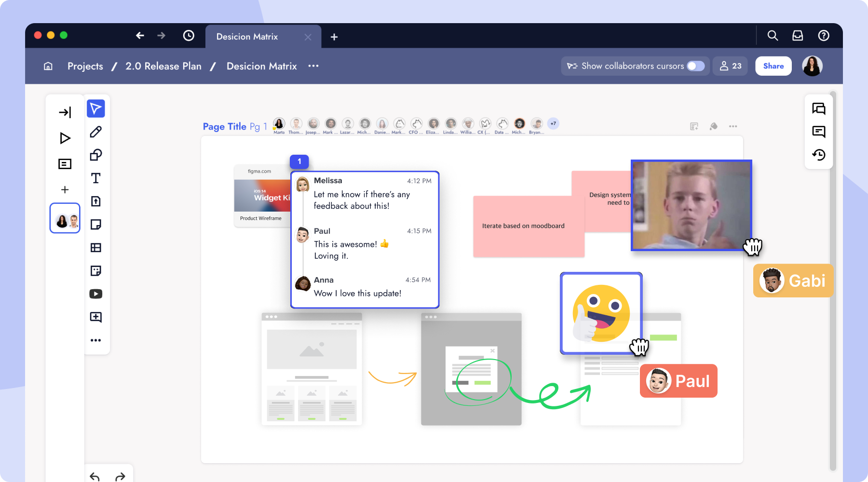Insert a video with the video tool
Image resolution: width=868 pixels, height=482 pixels.
click(x=95, y=294)
